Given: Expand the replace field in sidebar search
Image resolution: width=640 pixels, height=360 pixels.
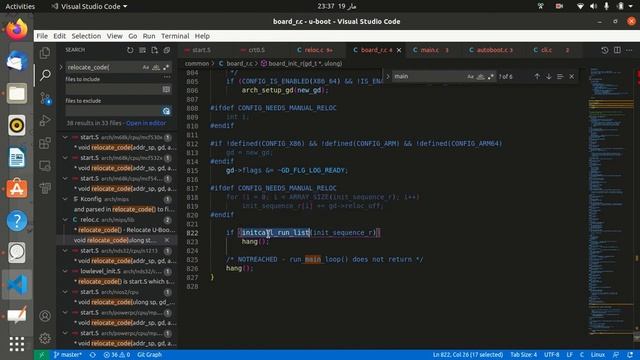Looking at the screenshot, I should click(61, 67).
